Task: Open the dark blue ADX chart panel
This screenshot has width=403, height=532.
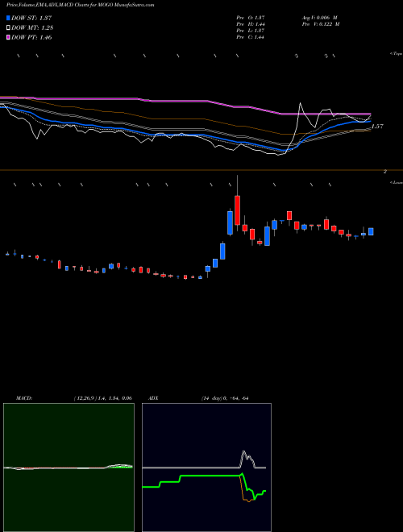Action: point(206,468)
